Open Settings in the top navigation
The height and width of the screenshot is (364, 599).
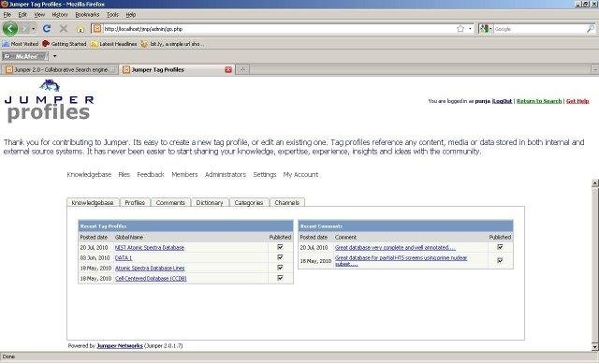(264, 175)
